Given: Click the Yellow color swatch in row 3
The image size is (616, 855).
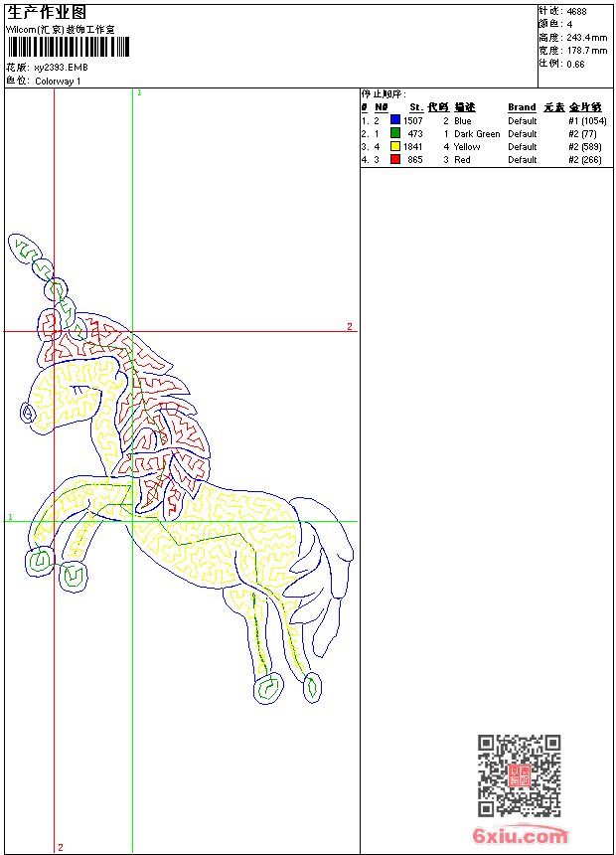Looking at the screenshot, I should point(395,146).
